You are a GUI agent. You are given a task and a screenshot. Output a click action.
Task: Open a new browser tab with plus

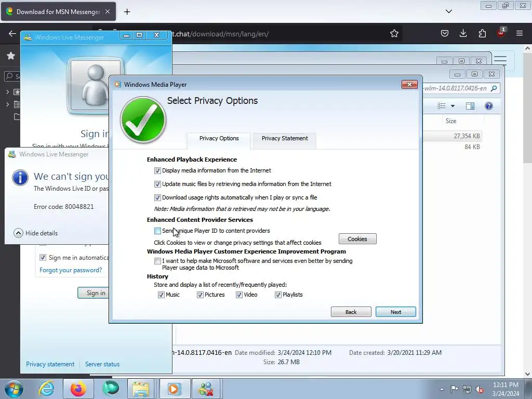(x=127, y=12)
